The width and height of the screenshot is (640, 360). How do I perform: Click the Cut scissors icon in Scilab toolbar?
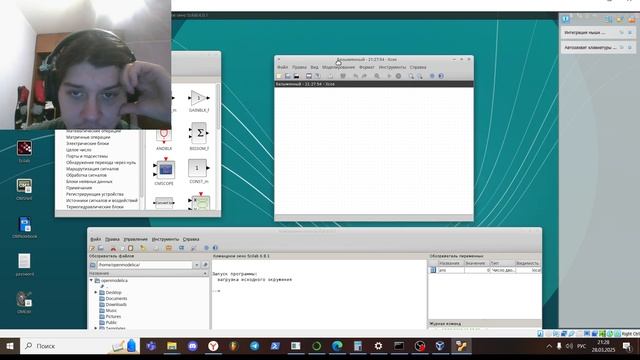tap(113, 248)
